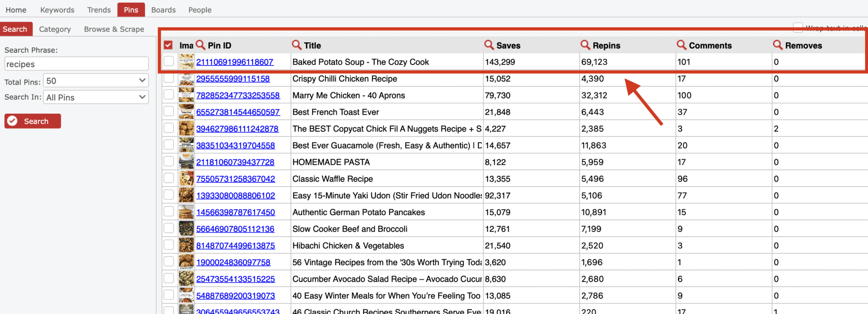868x314 pixels.
Task: Click the Repins column search icon
Action: tap(585, 45)
